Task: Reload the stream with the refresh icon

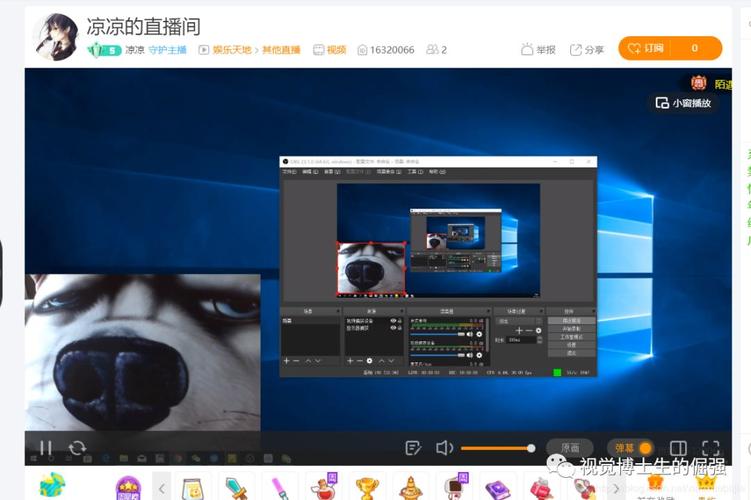Action: pyautogui.click(x=77, y=448)
